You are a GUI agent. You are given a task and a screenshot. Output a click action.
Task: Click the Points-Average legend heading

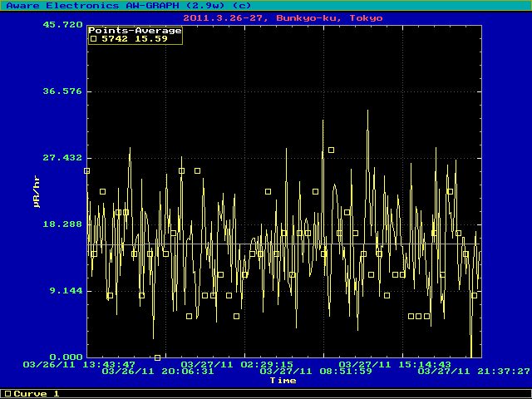click(122, 30)
